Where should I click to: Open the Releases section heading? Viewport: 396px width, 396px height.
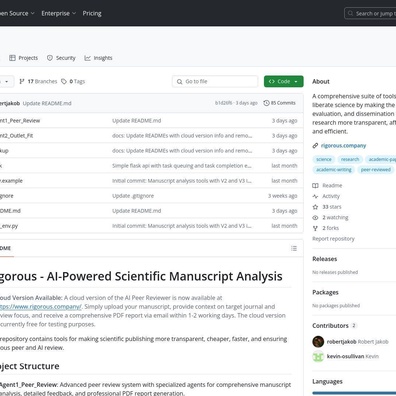[325, 259]
